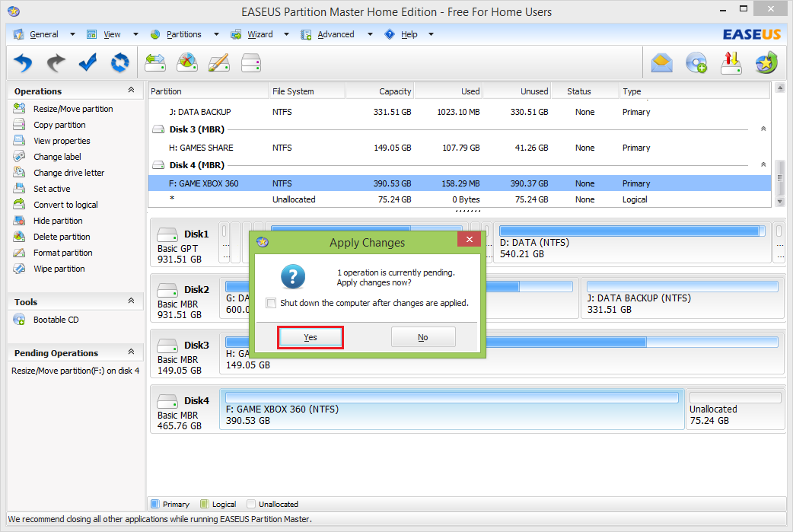Refresh the disk layout with the refresh icon
The width and height of the screenshot is (793, 532).
(x=119, y=62)
